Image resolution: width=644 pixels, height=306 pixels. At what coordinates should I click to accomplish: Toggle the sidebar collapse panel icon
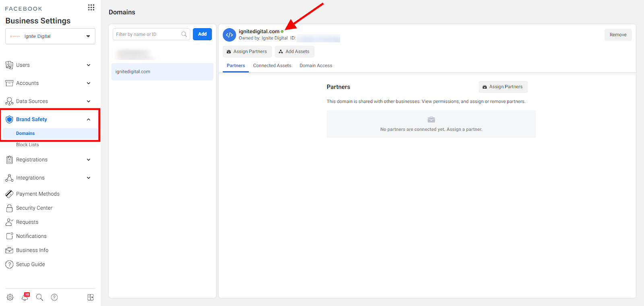(x=91, y=297)
